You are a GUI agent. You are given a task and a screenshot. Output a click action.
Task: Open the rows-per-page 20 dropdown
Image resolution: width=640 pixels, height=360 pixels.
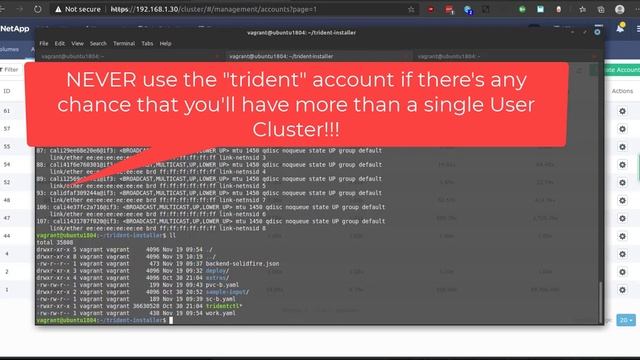click(x=626, y=320)
